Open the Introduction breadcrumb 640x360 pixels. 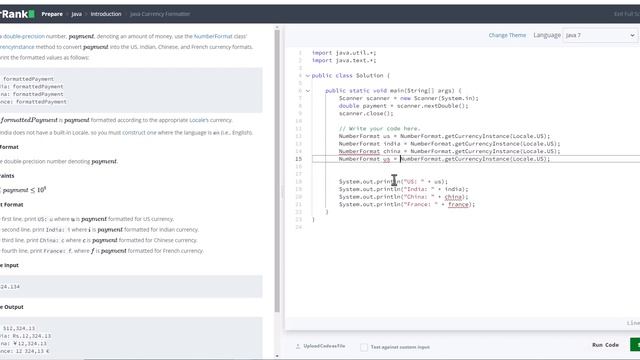106,14
